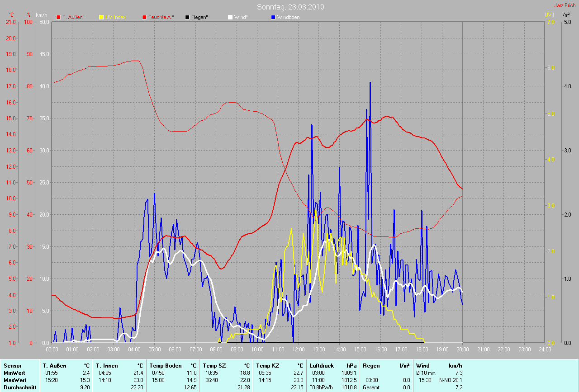Click the "1012.5" maximum pressure value

tap(349, 380)
